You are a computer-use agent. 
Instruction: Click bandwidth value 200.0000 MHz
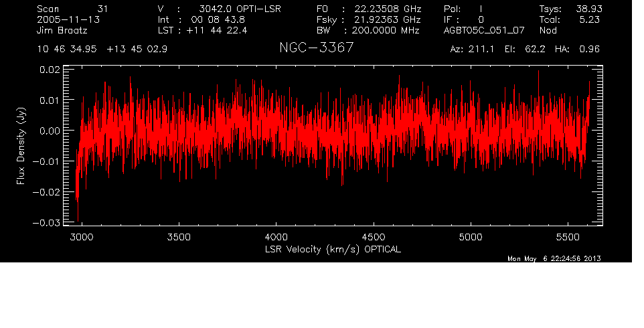tap(386, 30)
